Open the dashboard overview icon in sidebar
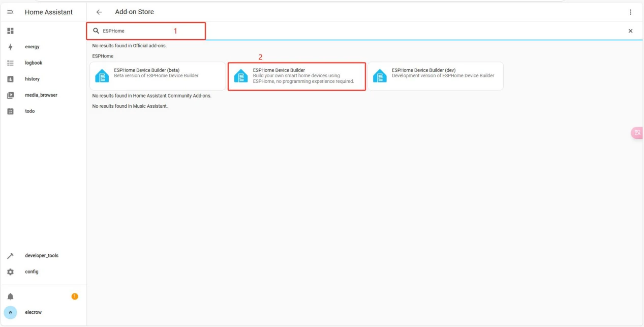644x327 pixels. tap(10, 31)
